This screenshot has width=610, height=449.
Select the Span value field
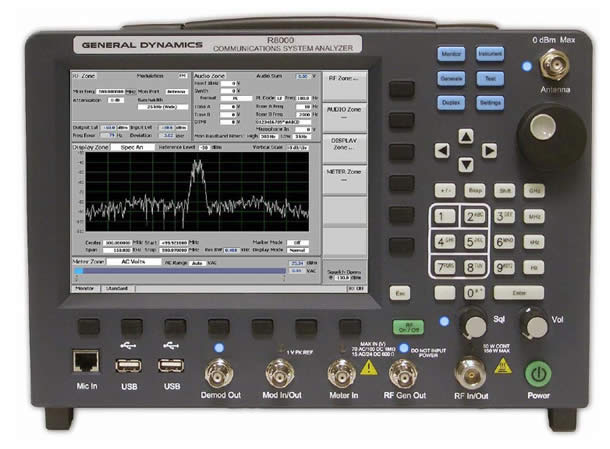coord(117,250)
